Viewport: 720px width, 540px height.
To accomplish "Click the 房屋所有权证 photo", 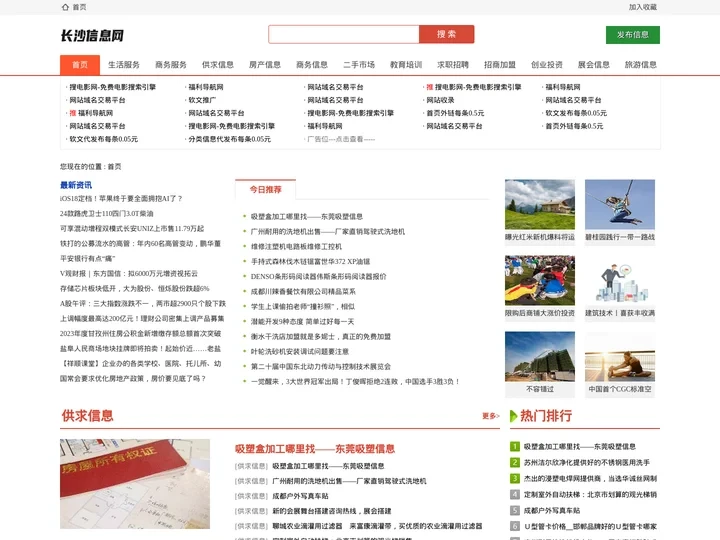I will click(135, 484).
